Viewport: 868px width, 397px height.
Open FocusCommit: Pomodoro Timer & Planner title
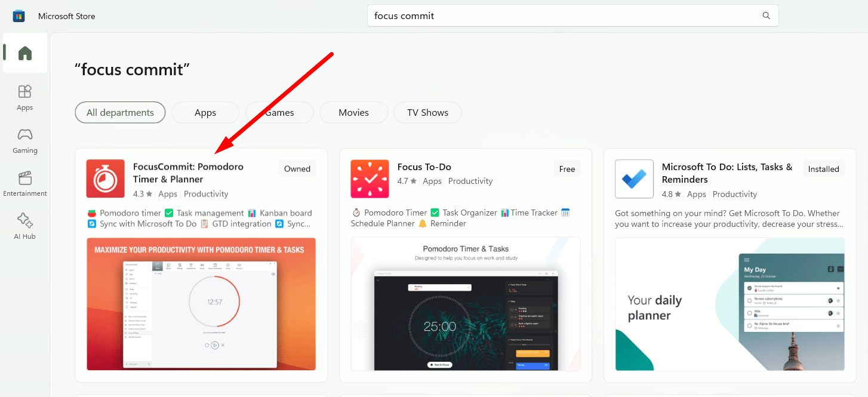pyautogui.click(x=188, y=173)
